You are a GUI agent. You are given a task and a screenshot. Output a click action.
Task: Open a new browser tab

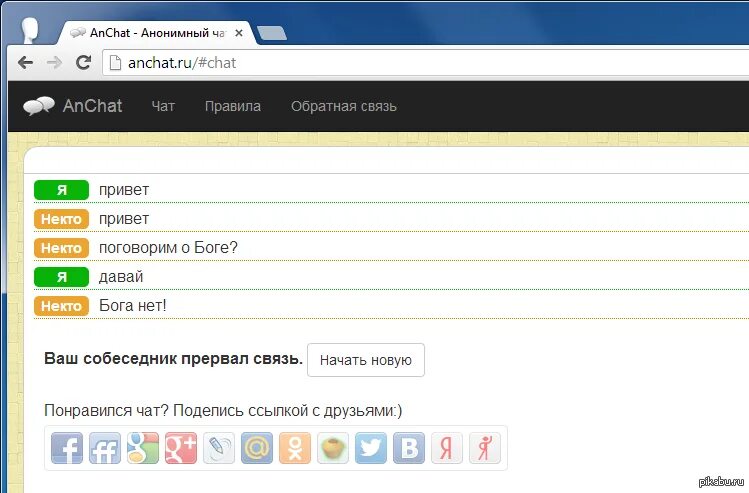(x=271, y=33)
